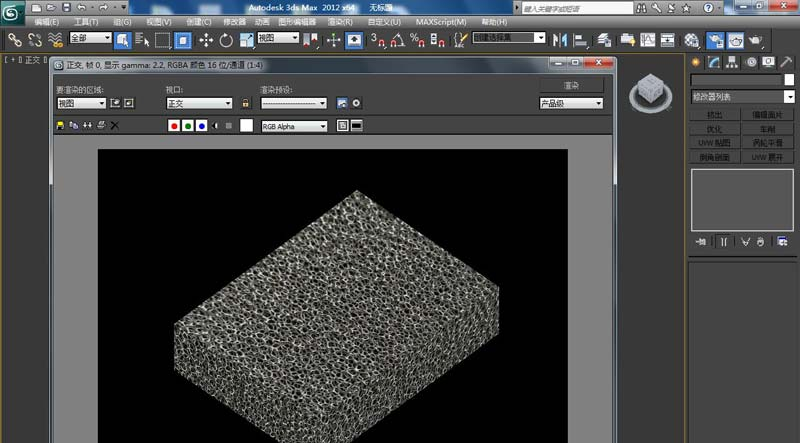The height and width of the screenshot is (443, 800).
Task: Open the Schematic View icon
Action: [x=667, y=40]
